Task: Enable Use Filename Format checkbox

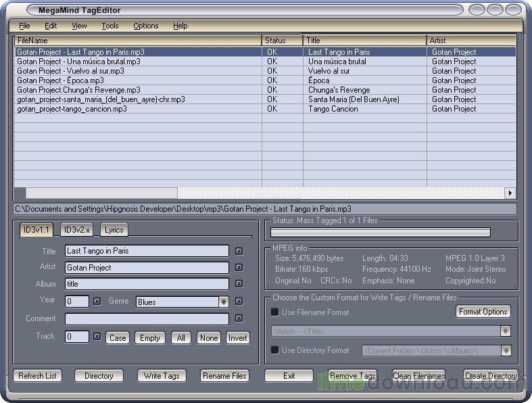Action: 275,312
